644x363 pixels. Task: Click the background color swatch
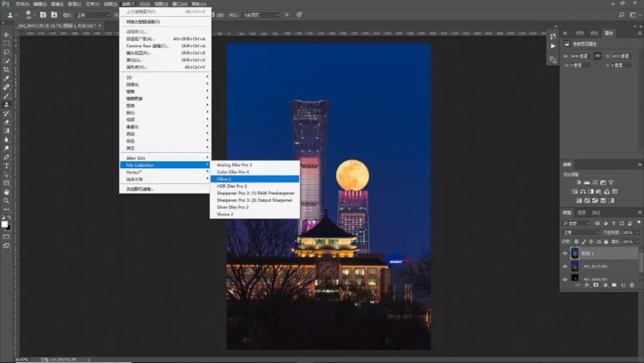tap(9, 228)
